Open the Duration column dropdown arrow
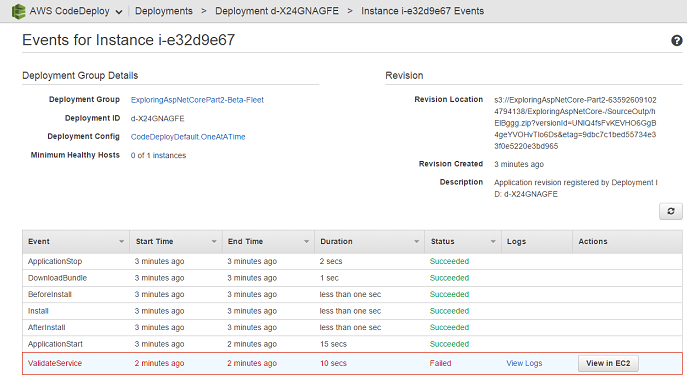 [416, 241]
